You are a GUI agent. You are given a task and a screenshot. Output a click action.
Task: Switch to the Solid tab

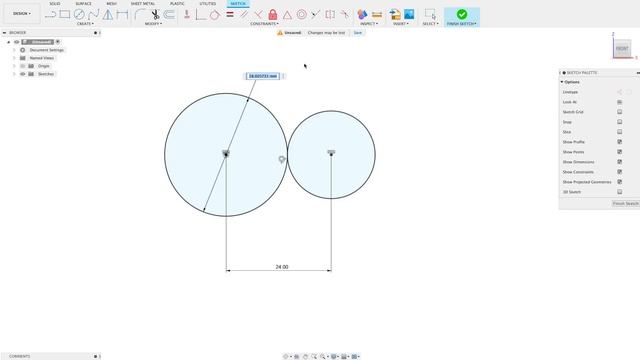point(55,4)
